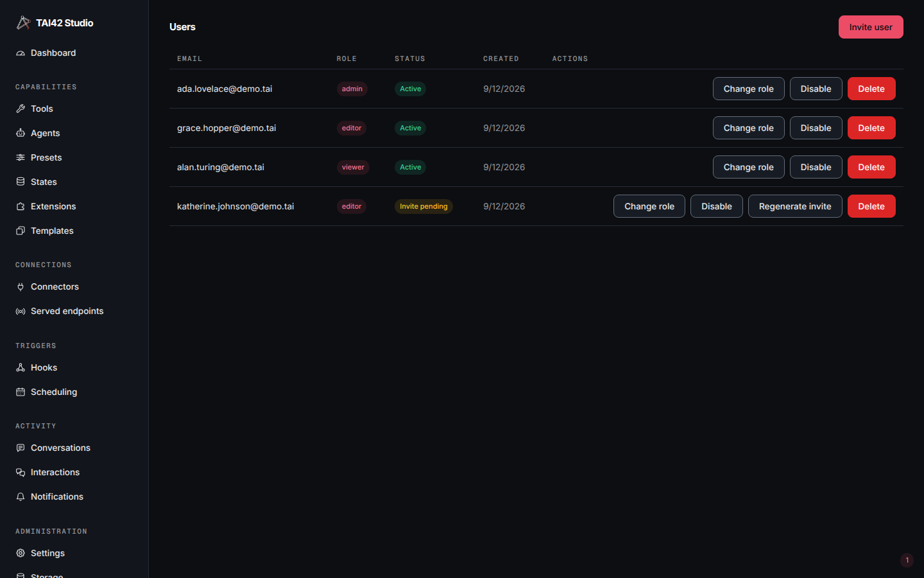The height and width of the screenshot is (578, 924).
Task: Click the CREATED column header
Action: 501,58
